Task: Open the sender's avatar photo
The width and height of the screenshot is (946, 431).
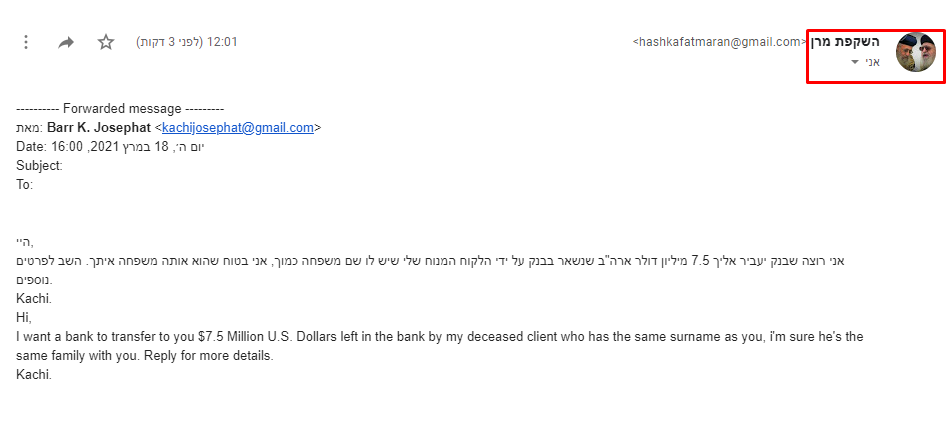Action: [916, 52]
